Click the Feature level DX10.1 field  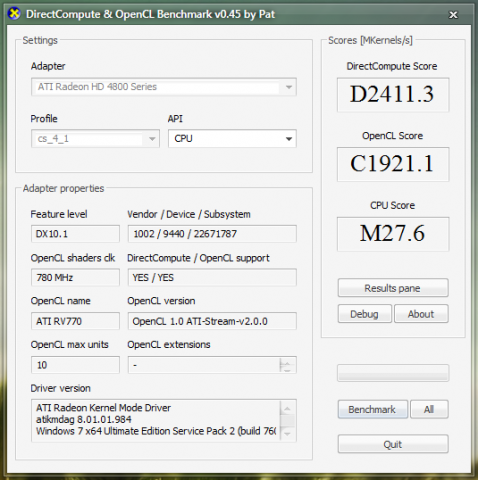click(x=75, y=234)
